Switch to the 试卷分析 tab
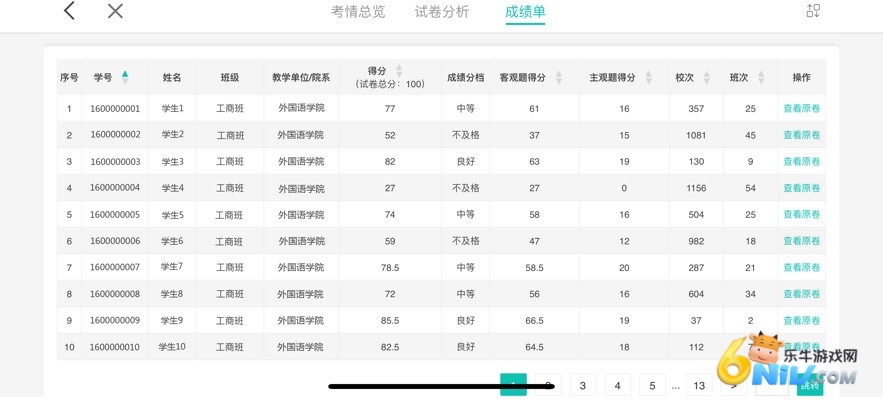 (442, 12)
